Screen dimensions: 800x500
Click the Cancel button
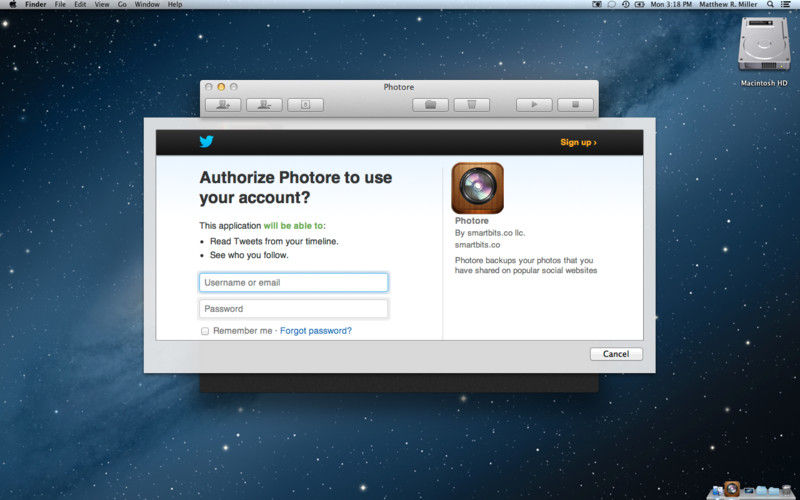616,354
